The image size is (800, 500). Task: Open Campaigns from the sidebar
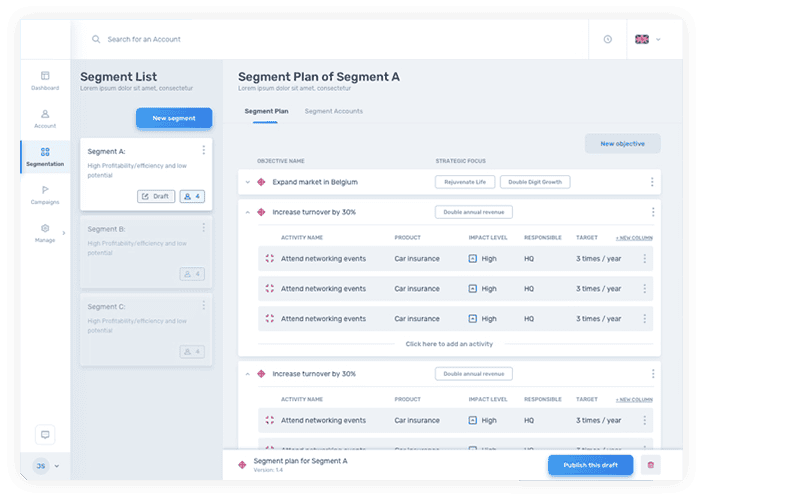click(x=45, y=190)
